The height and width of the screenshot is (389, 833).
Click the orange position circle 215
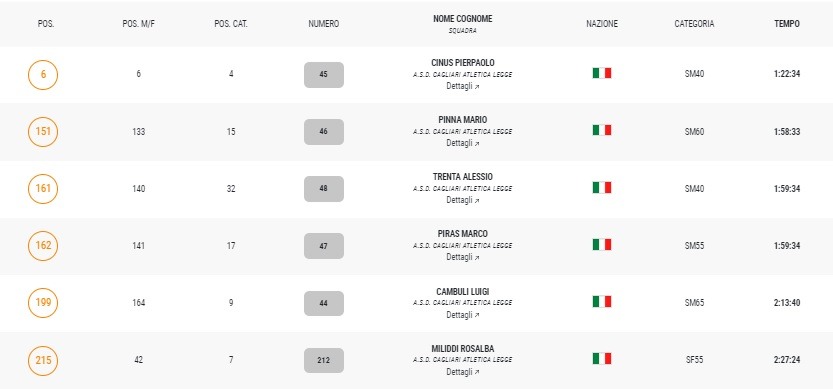click(x=43, y=360)
